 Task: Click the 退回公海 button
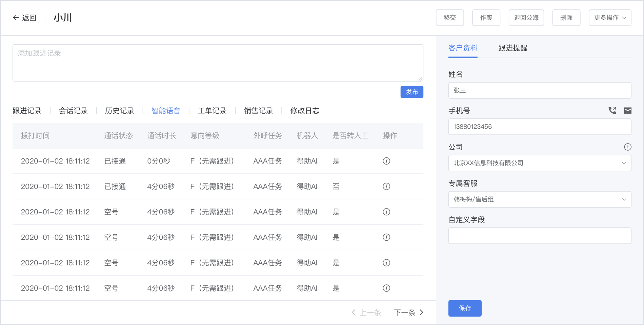click(x=526, y=18)
